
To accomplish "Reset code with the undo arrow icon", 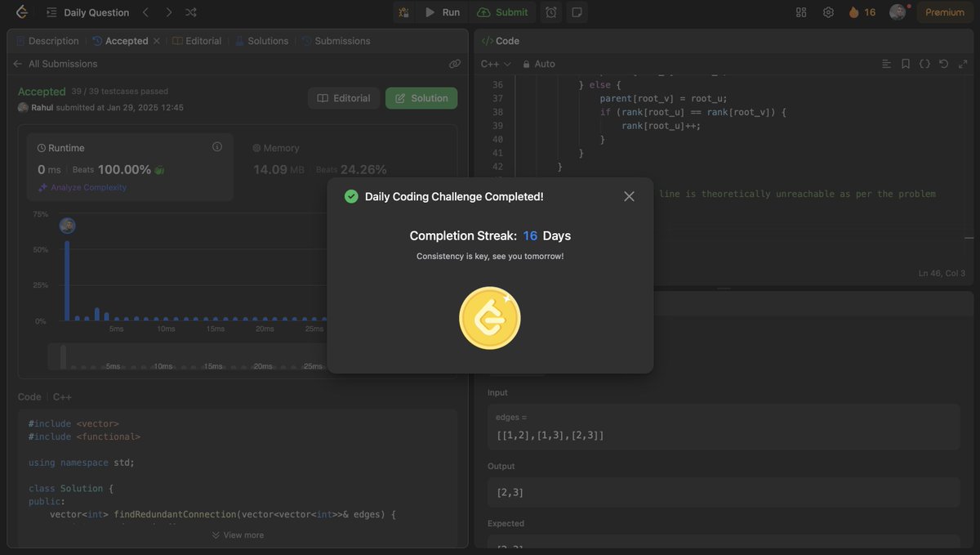I will pyautogui.click(x=944, y=64).
